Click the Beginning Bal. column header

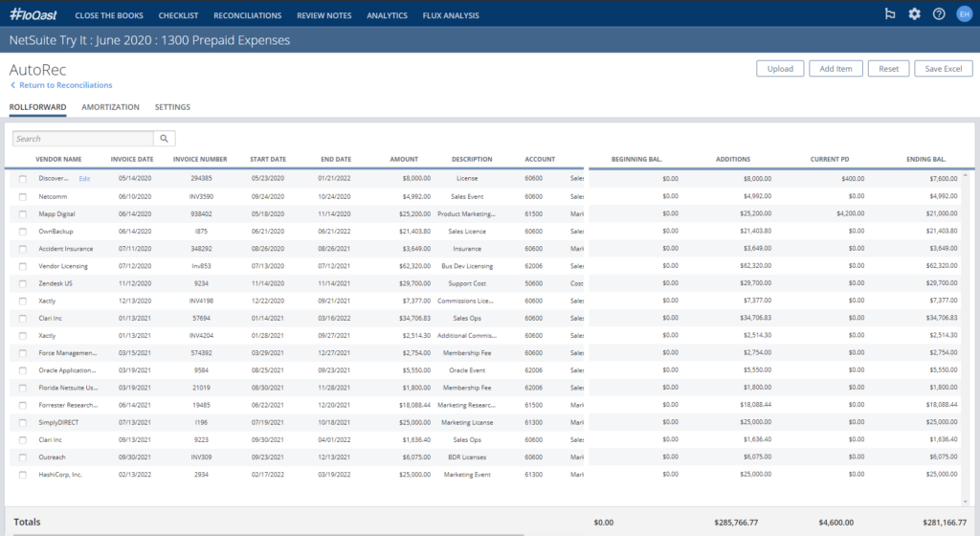(636, 159)
